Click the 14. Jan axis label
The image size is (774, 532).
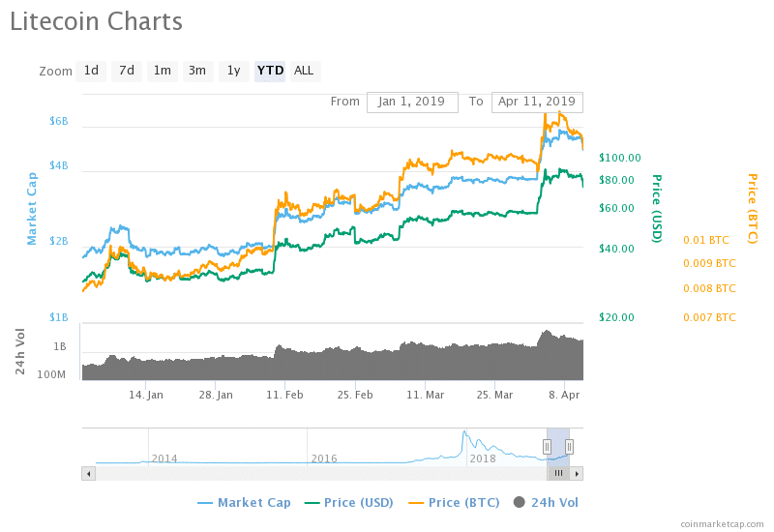[146, 396]
